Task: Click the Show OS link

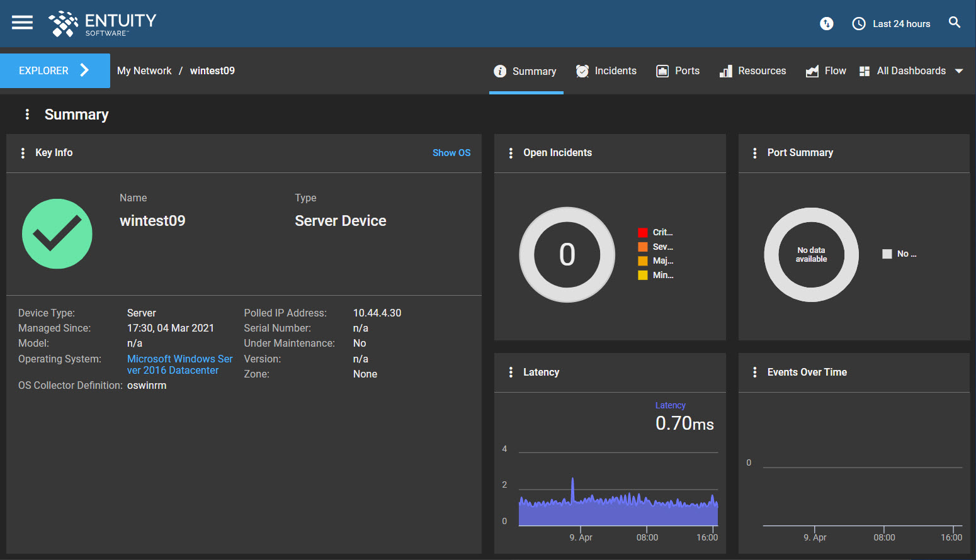Action: pos(451,153)
